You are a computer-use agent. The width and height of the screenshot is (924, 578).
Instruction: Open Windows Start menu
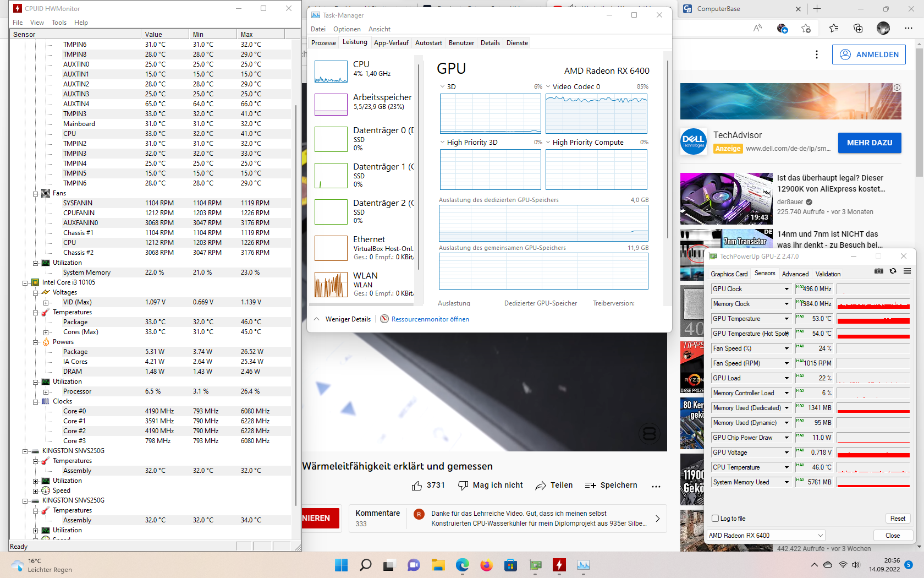341,565
